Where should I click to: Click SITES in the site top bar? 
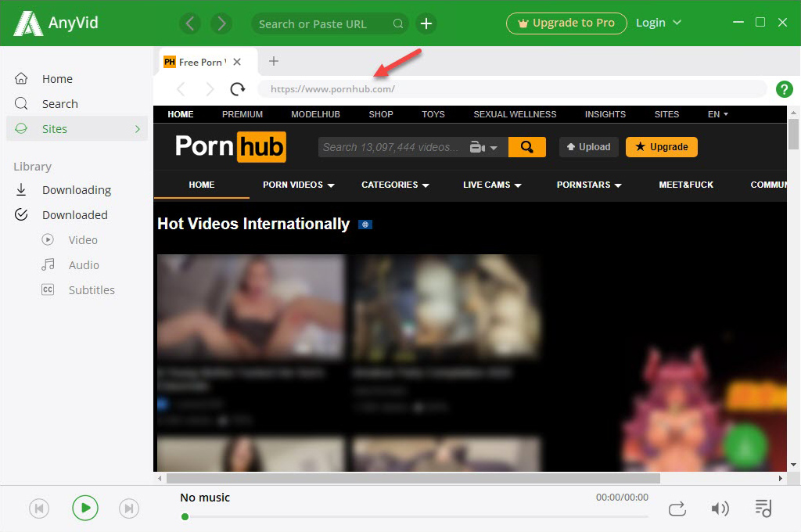666,114
